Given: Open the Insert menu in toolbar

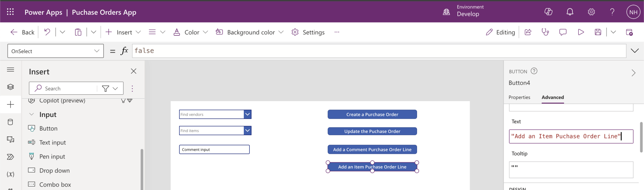Looking at the screenshot, I should (x=123, y=32).
